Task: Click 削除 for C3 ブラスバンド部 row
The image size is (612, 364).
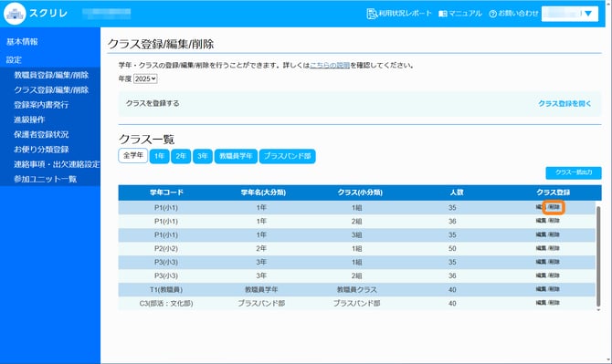Action: point(554,303)
